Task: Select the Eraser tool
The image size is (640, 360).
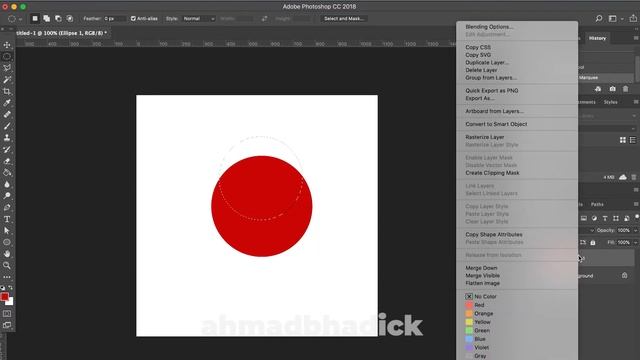Action: [x=7, y=161]
